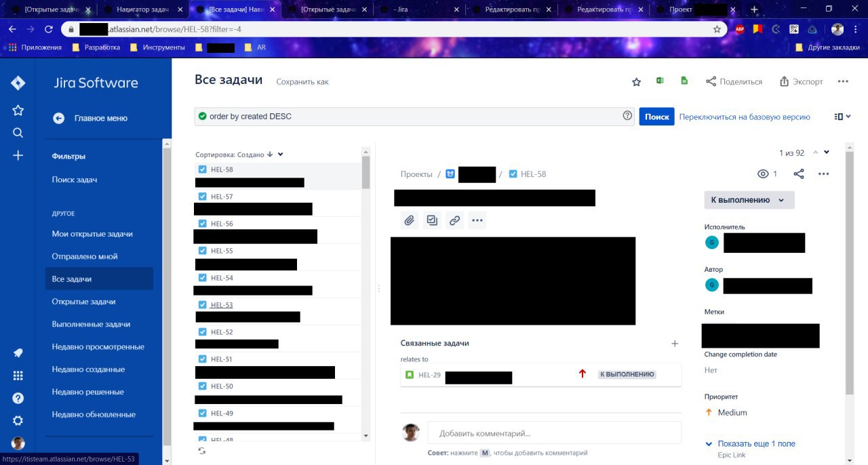Image resolution: width=868 pixels, height=465 pixels.
Task: Open the app switcher grid icon
Action: tap(18, 376)
